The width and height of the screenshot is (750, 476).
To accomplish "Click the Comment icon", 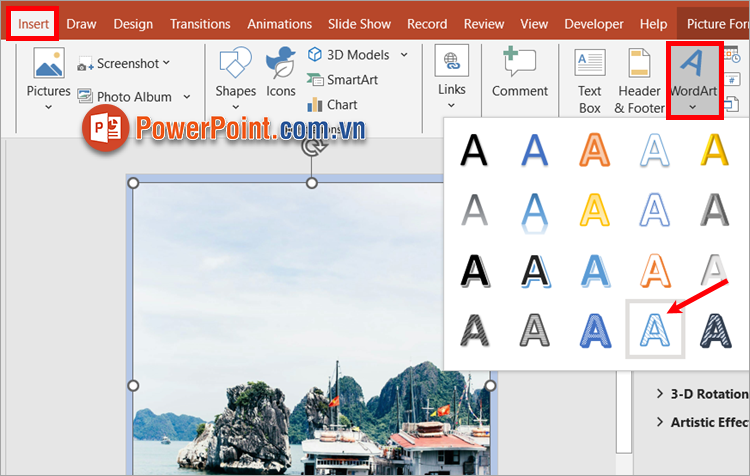I will click(519, 66).
